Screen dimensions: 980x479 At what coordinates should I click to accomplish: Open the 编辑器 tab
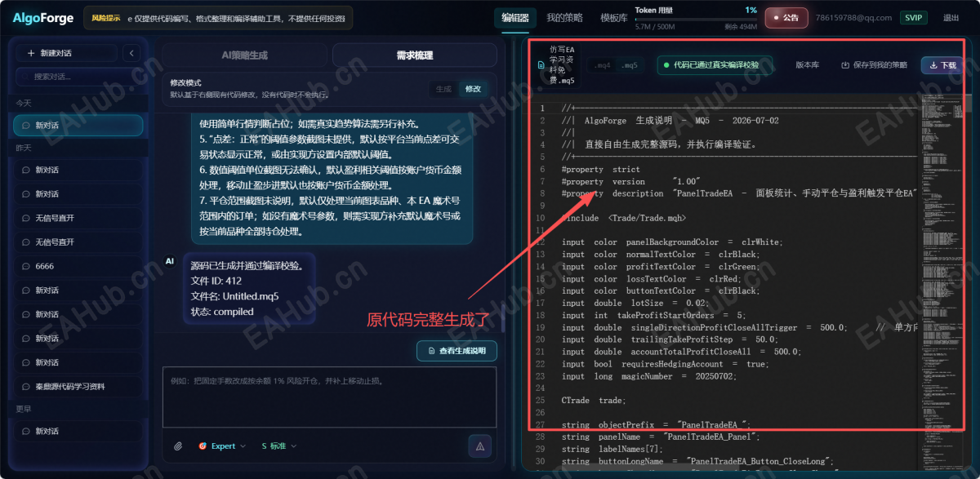pyautogui.click(x=515, y=18)
